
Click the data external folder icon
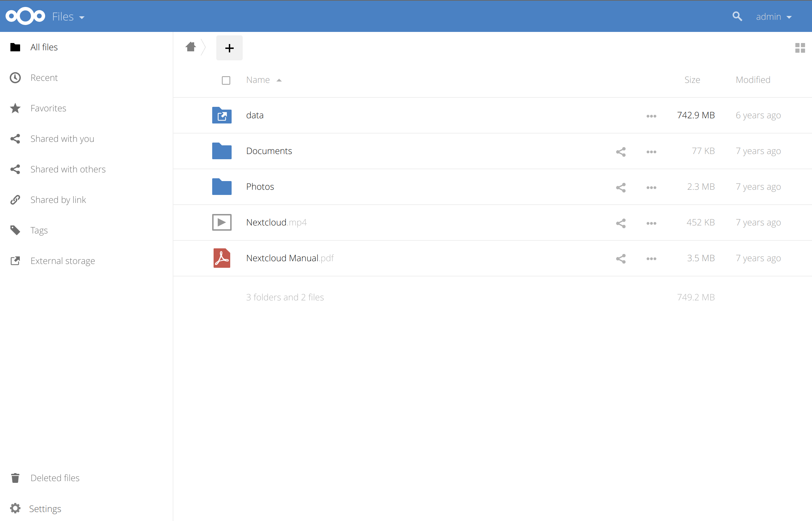coord(222,116)
